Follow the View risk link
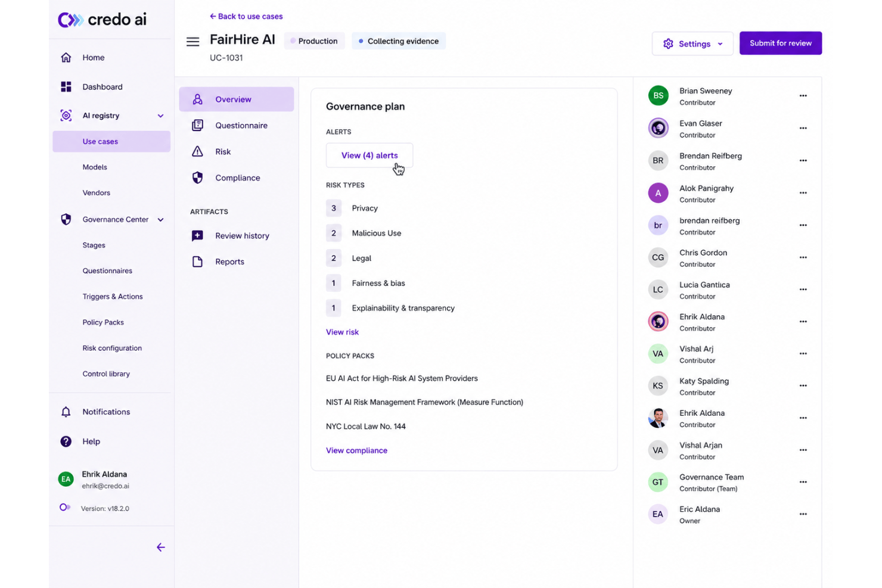Viewport: 882px width, 588px height. 342,332
